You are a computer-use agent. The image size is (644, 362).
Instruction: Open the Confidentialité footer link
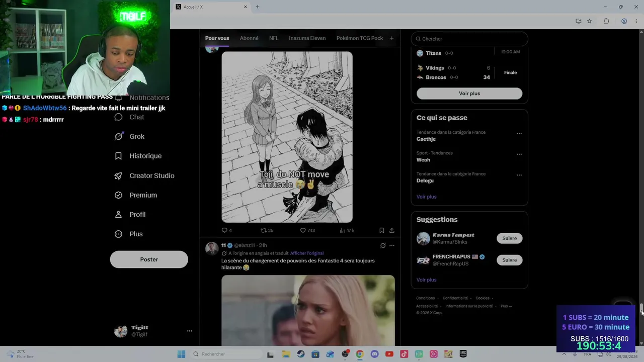coord(455,298)
